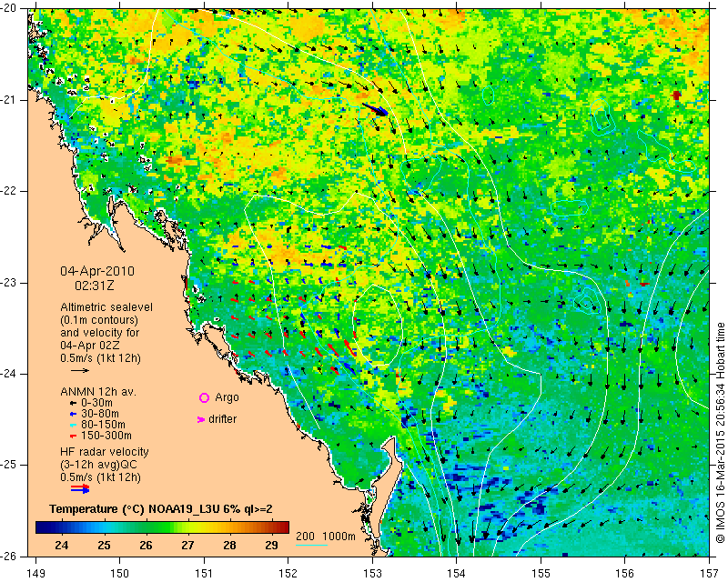This screenshot has width=728, height=582.
Task: Click the latitude axis label -24
Action: click(x=9, y=374)
